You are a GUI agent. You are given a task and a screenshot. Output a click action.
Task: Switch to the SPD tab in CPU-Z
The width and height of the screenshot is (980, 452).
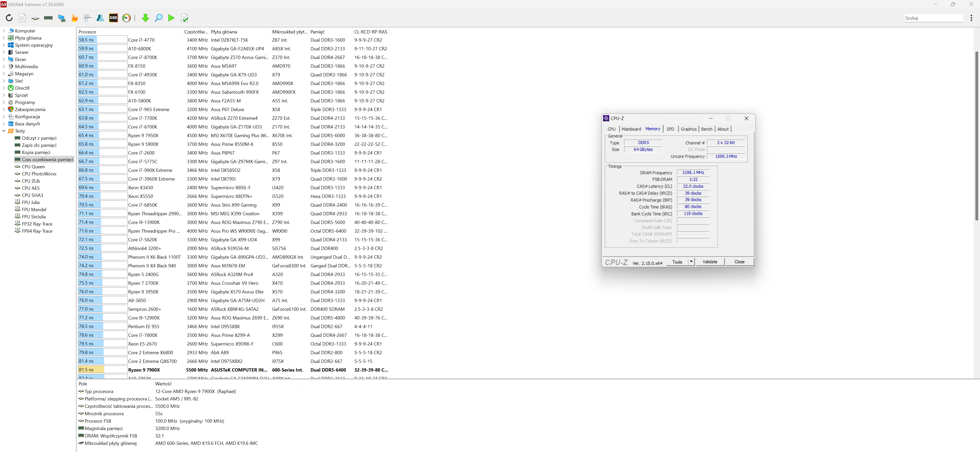click(x=670, y=129)
